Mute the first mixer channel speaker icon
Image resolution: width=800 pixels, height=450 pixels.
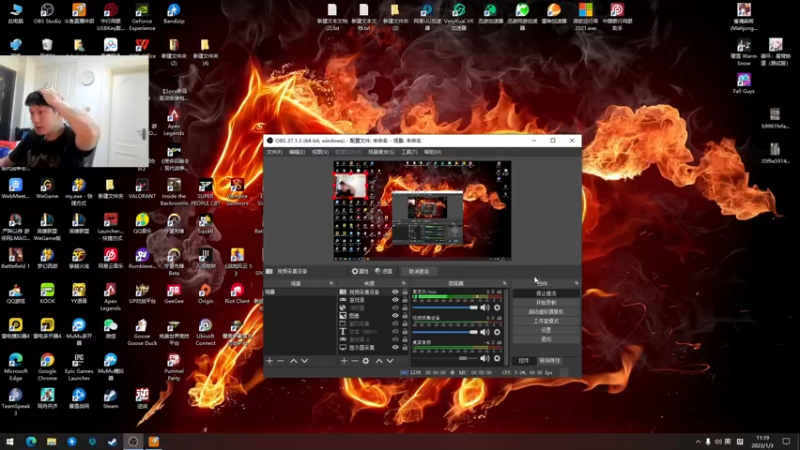click(485, 307)
